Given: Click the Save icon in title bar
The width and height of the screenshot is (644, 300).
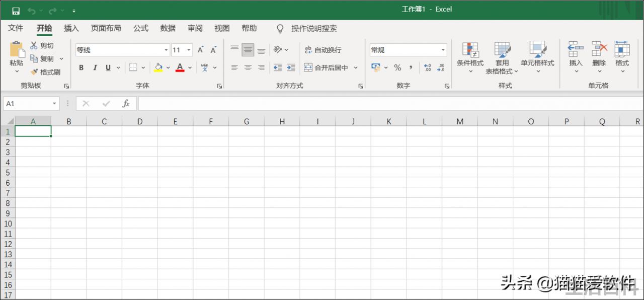Looking at the screenshot, I should tap(16, 11).
